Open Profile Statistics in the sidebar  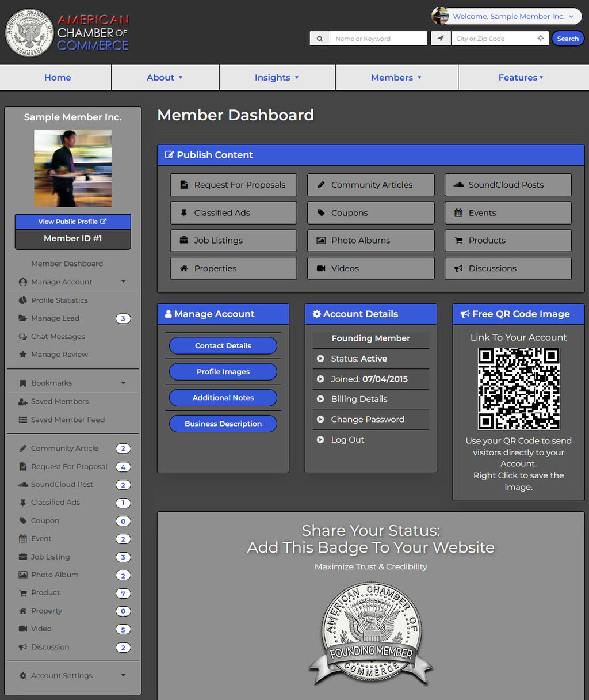[x=59, y=300]
